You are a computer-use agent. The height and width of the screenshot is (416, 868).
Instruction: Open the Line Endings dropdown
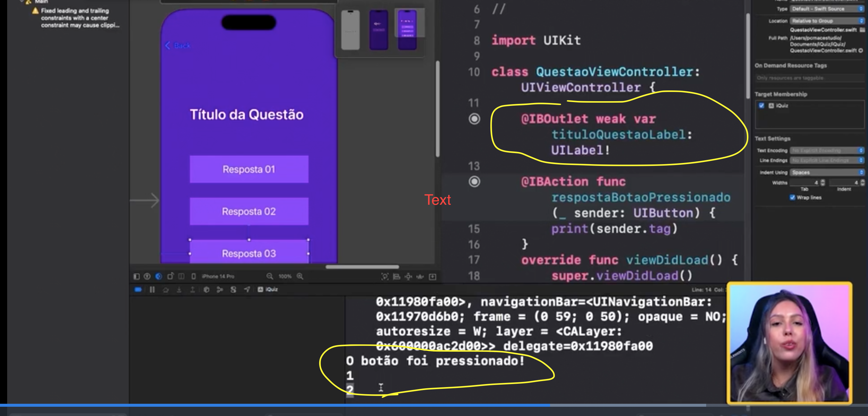tap(827, 160)
